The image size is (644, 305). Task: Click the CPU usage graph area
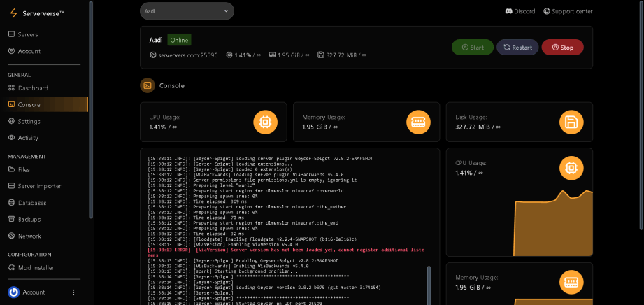coord(553,223)
